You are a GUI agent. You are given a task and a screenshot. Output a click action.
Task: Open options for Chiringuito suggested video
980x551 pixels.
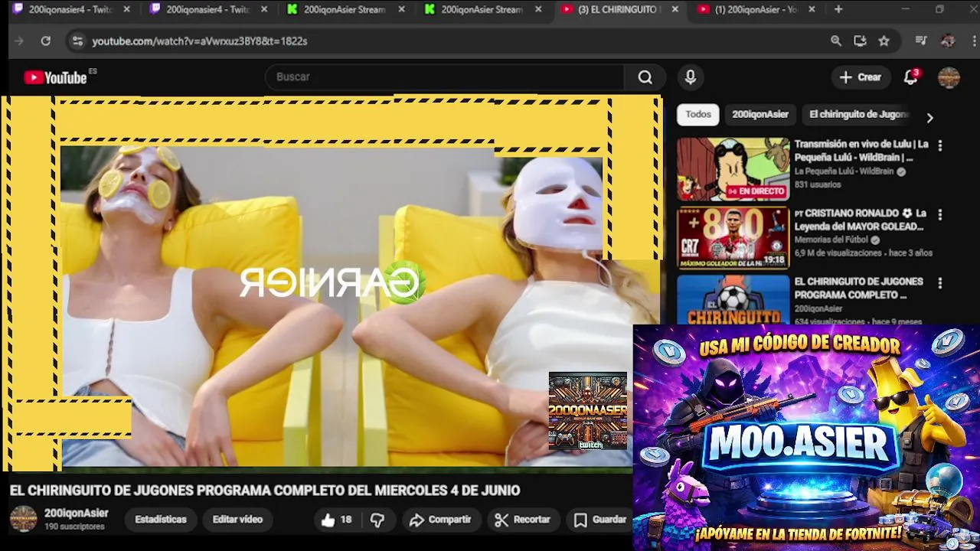click(940, 283)
